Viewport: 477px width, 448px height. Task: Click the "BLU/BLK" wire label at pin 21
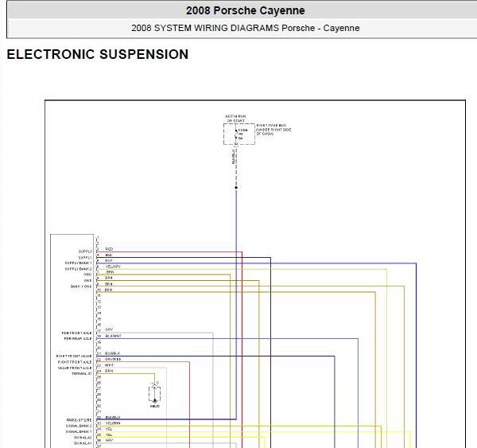pos(113,353)
